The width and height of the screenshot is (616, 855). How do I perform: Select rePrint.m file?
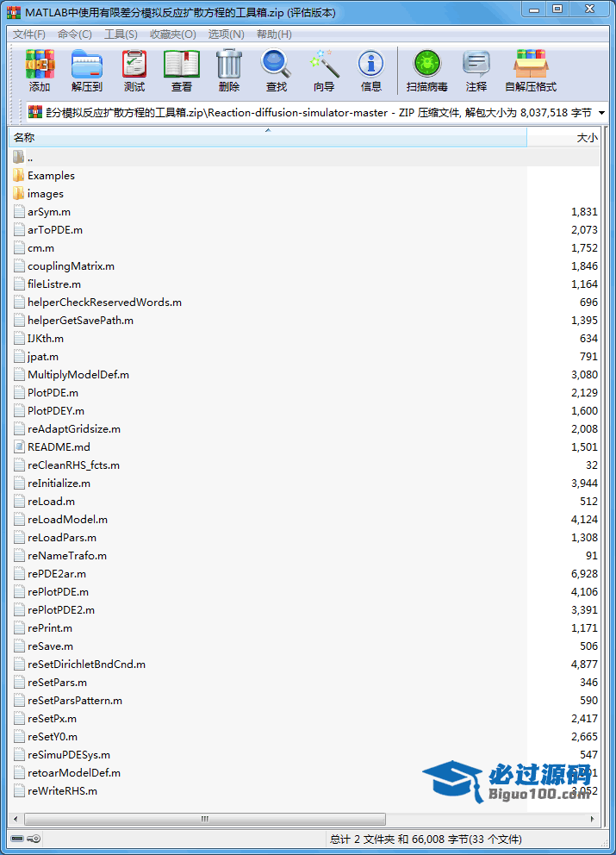50,627
